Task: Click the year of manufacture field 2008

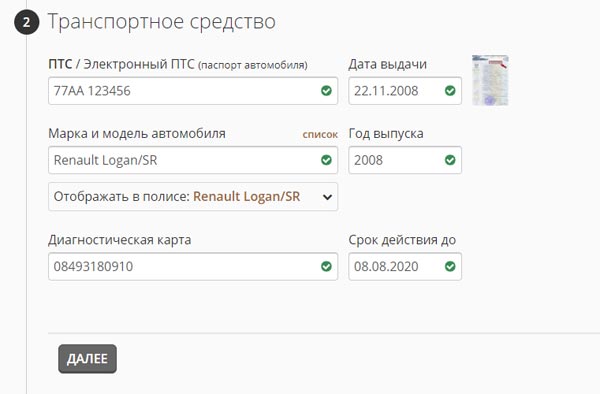Action: (405, 160)
